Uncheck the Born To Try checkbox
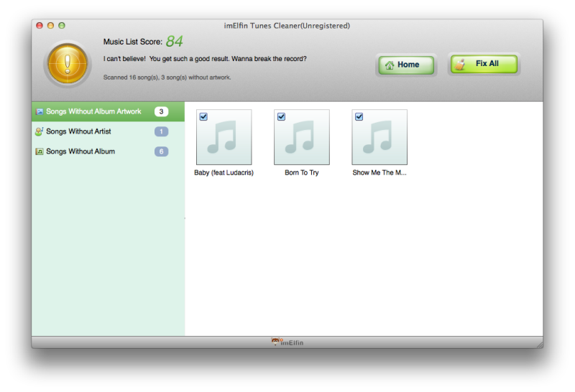The width and height of the screenshot is (575, 392). coord(281,116)
